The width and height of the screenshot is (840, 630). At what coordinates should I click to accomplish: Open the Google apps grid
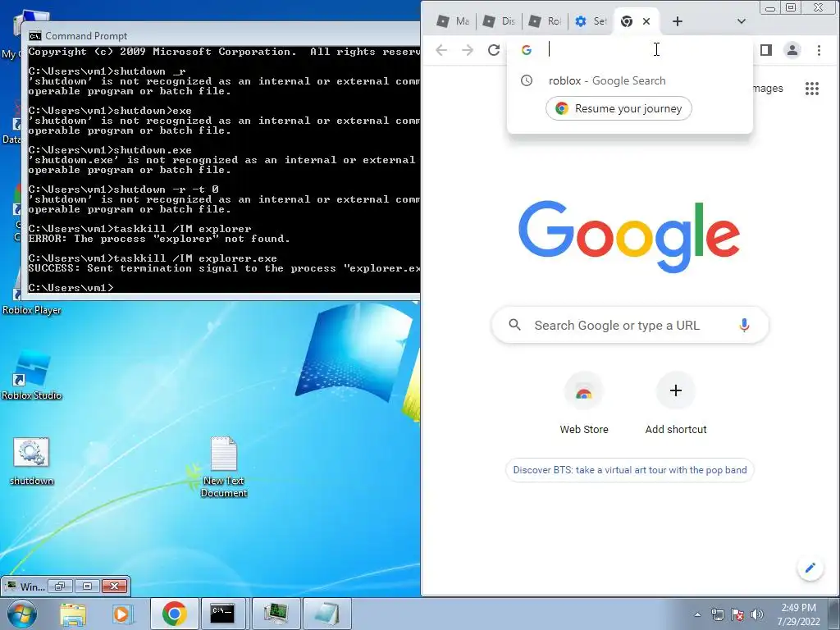812,89
